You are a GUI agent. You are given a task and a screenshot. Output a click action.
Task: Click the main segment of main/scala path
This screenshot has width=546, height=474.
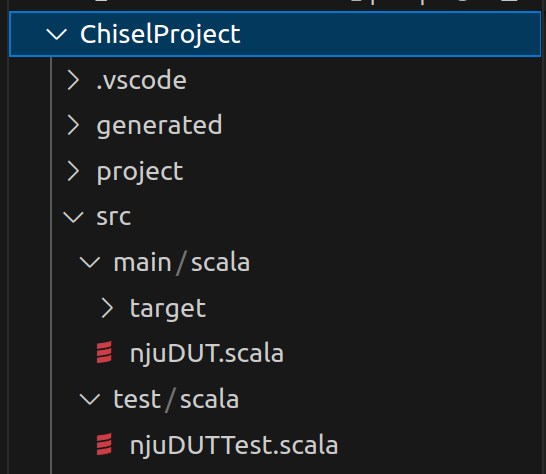coord(142,262)
